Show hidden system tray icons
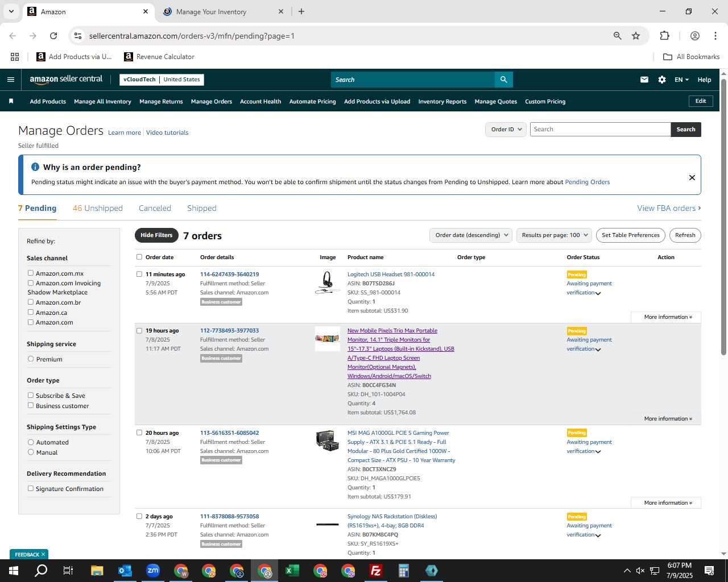This screenshot has width=728, height=582. [x=627, y=571]
